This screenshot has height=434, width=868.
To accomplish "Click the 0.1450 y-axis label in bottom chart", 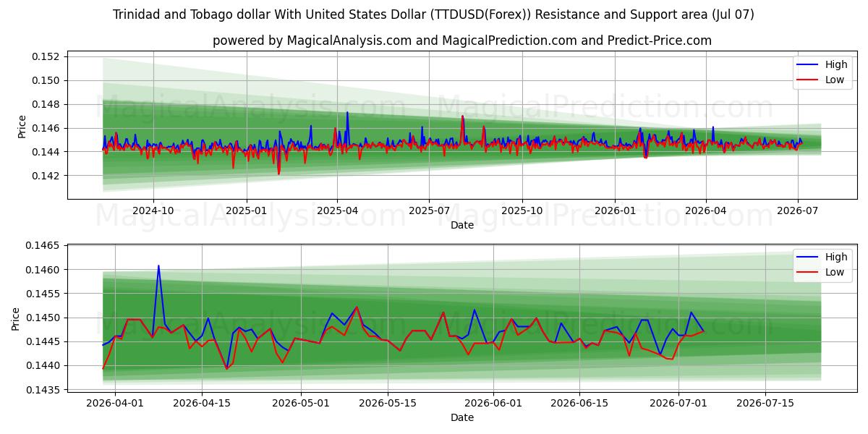I will point(43,318).
